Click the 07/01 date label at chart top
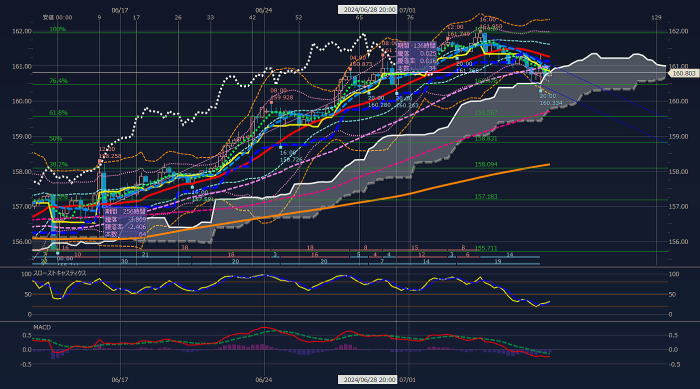 pos(407,10)
